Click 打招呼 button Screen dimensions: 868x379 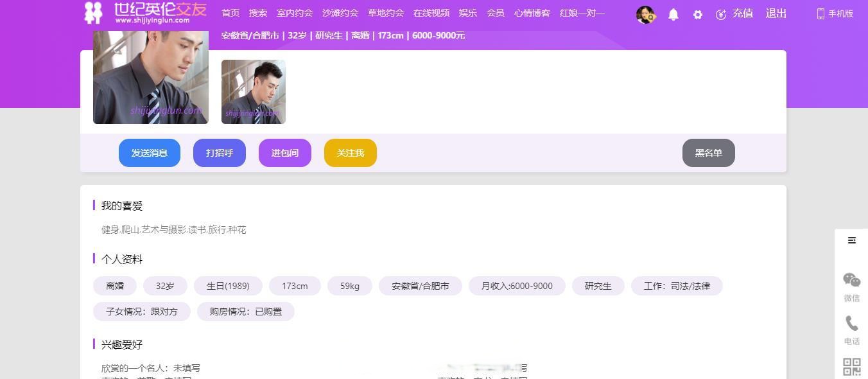[x=220, y=153]
